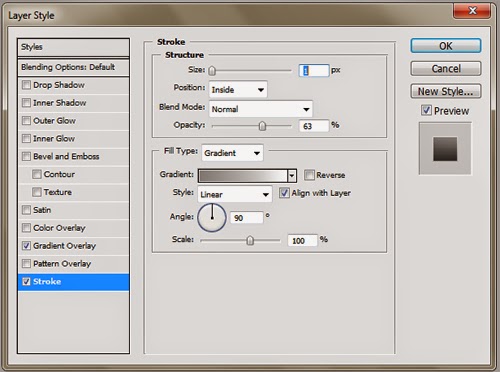Image resolution: width=500 pixels, height=372 pixels.
Task: Toggle Align with Layer checkbox
Action: tap(284, 193)
